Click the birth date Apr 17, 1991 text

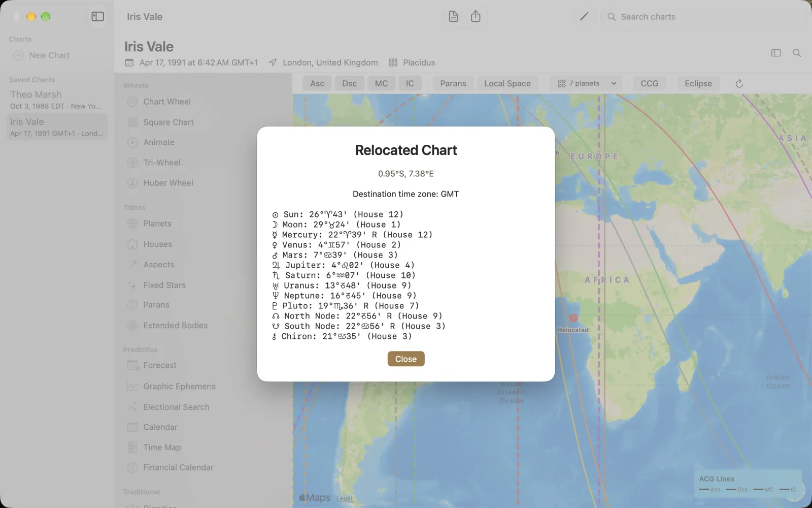[x=199, y=62]
